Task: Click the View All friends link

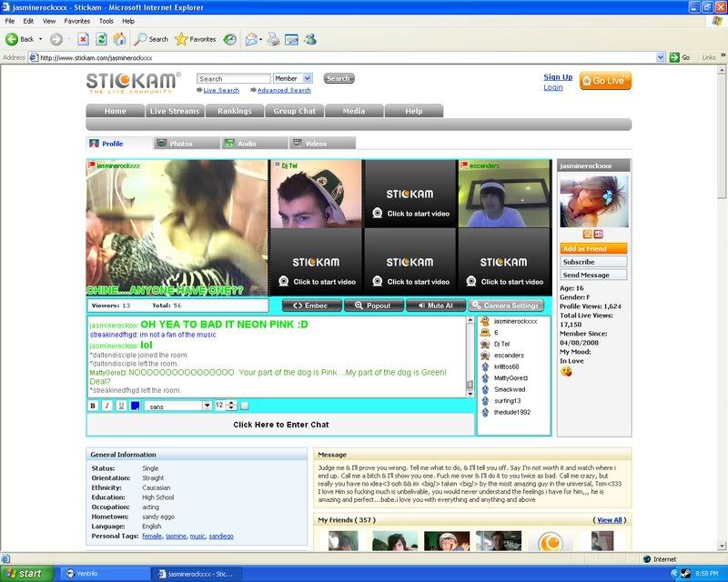Action: (x=609, y=520)
